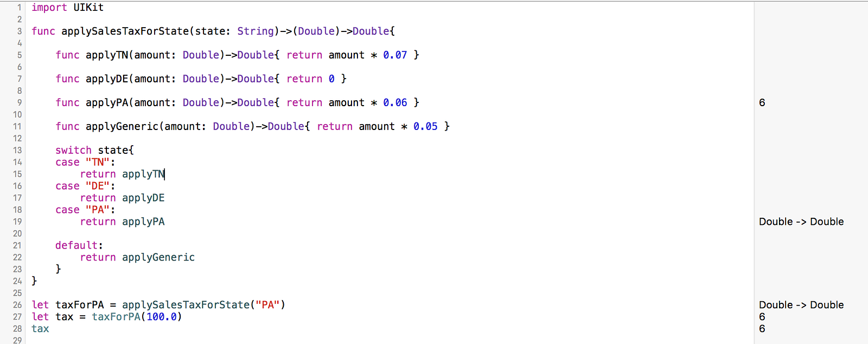Click the "TN" string in the case
868x344 pixels.
[98, 162]
